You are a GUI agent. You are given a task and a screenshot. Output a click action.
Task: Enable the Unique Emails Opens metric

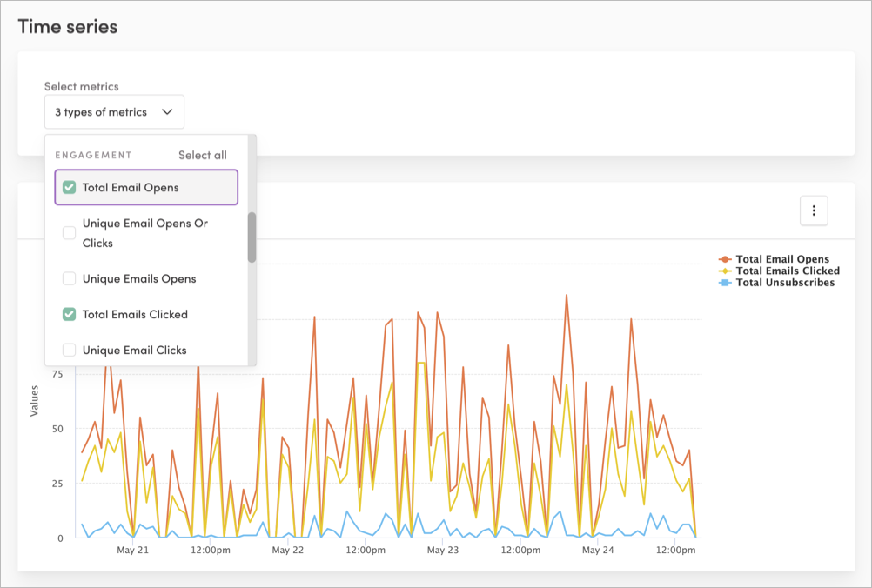click(68, 278)
